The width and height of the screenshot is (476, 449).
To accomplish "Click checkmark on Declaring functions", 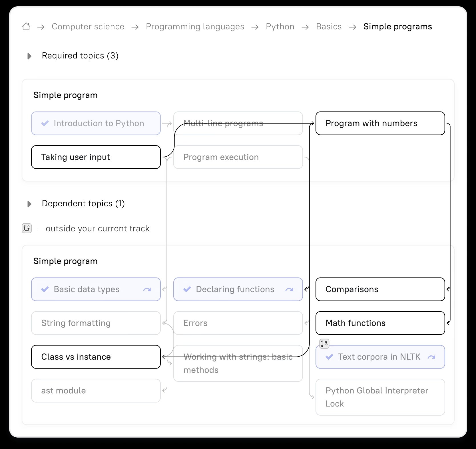I will (187, 289).
